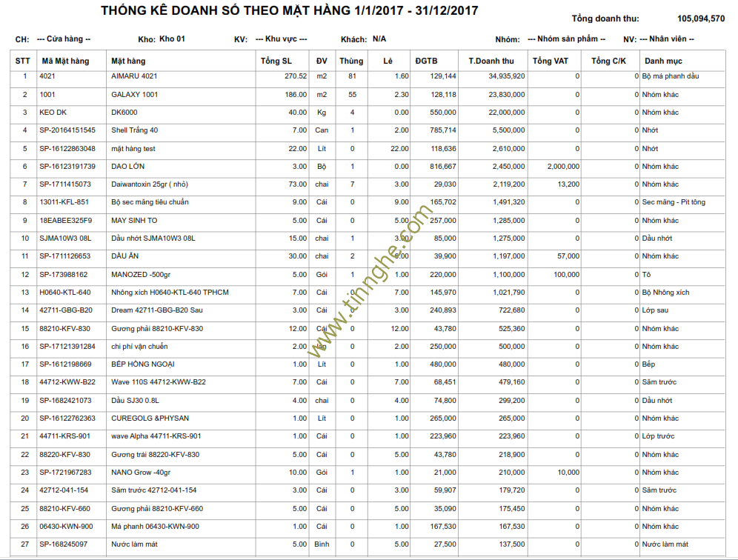Screen dimensions: 738x560
Task: Click the 'Danh mục' column header
Action: [x=663, y=61]
